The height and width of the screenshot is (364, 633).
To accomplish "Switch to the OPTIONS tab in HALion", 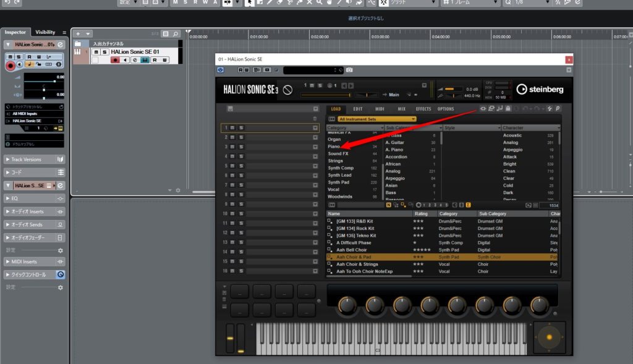I will pyautogui.click(x=446, y=109).
